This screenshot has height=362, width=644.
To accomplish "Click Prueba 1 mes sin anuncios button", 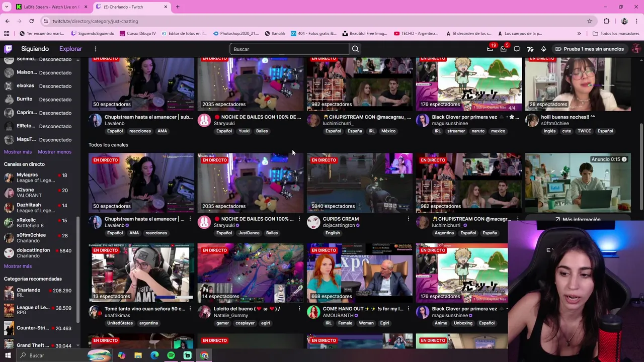I will (x=589, y=49).
